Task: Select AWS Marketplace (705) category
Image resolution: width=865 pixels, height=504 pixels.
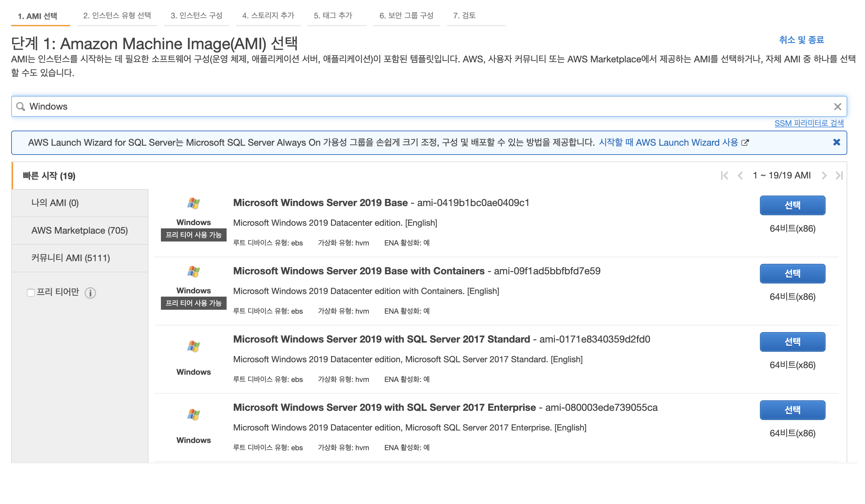Action: [x=80, y=230]
